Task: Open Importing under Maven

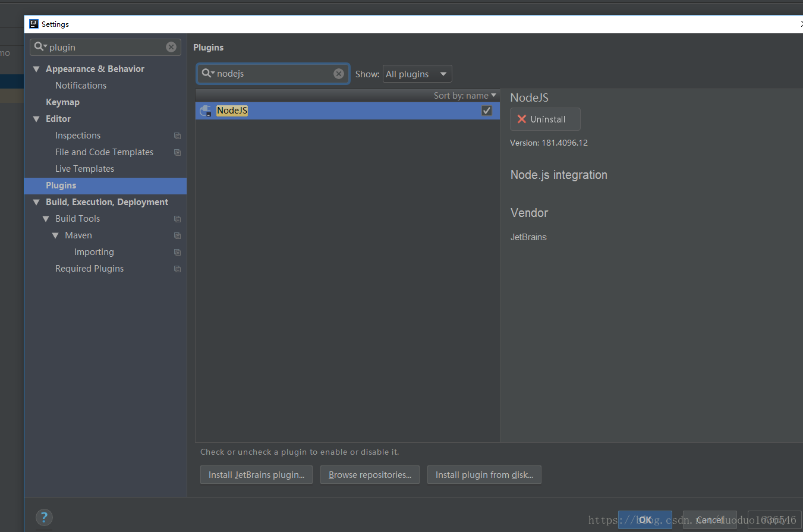Action: click(94, 252)
